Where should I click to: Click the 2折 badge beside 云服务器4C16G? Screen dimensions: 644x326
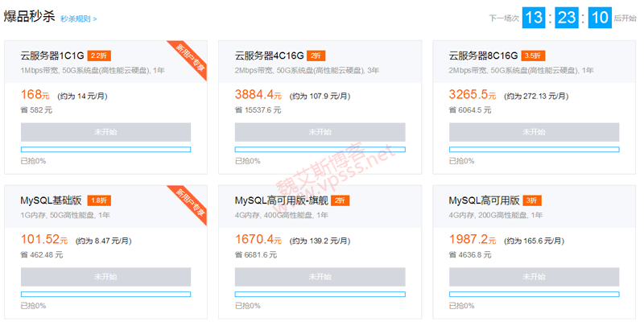click(x=316, y=56)
